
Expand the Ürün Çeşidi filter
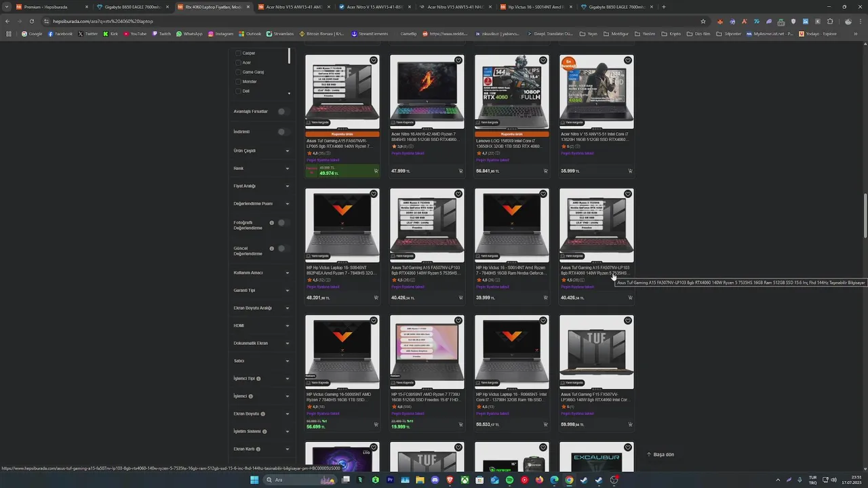[x=262, y=150]
